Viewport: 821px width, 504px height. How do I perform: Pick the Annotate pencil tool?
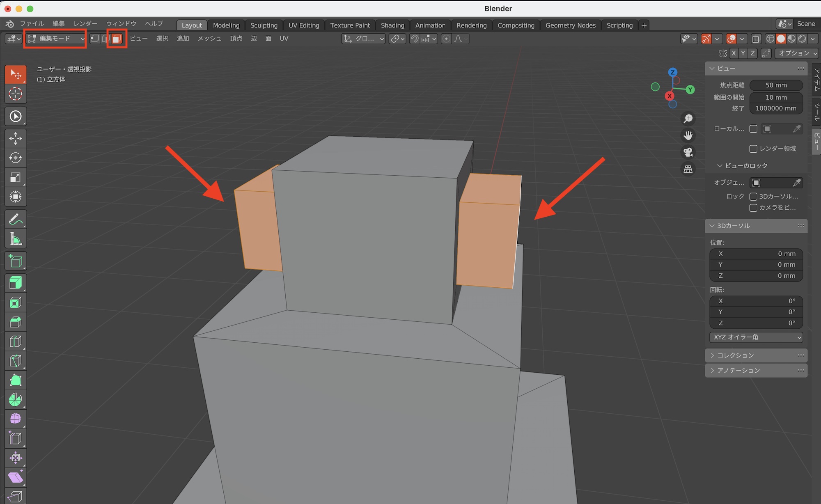[16, 219]
